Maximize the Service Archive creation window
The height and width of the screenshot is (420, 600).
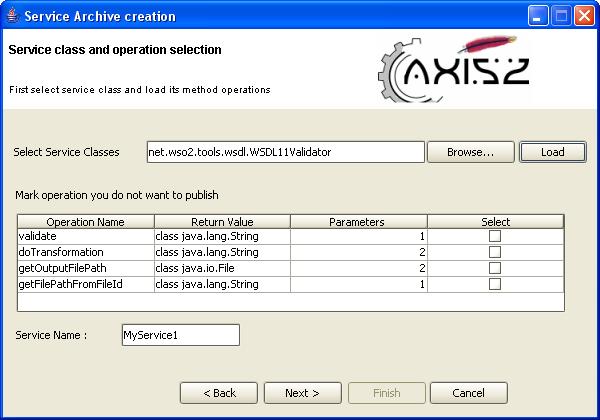tap(561, 16)
